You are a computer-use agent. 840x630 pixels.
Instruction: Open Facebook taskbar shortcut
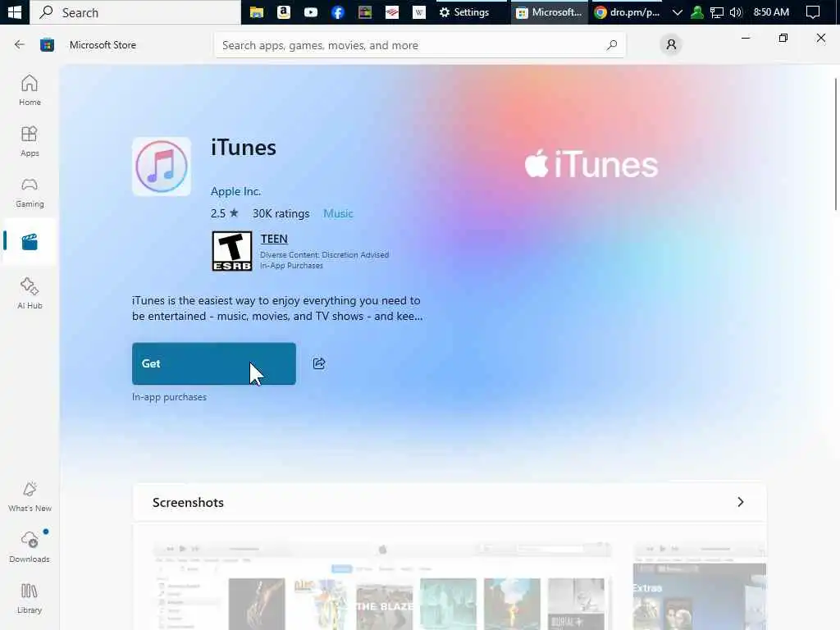(x=337, y=11)
